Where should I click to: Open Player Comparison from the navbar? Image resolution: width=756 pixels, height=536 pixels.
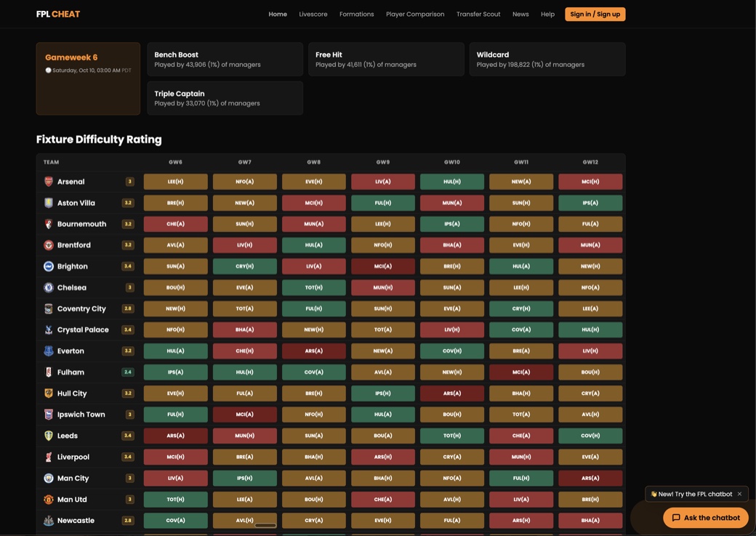[415, 15]
